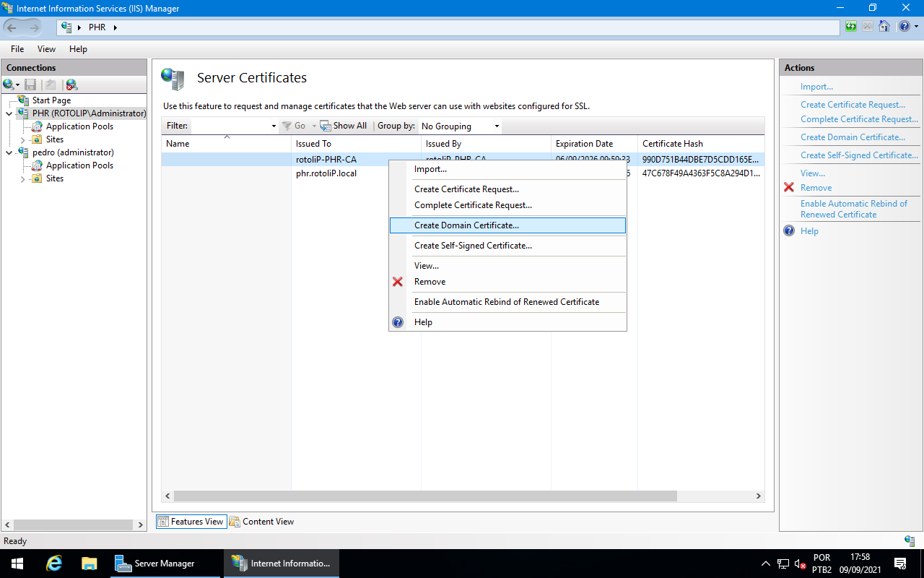Viewport: 924px width, 578px height.
Task: Open the filter dropdown arrow
Action: pyautogui.click(x=274, y=125)
